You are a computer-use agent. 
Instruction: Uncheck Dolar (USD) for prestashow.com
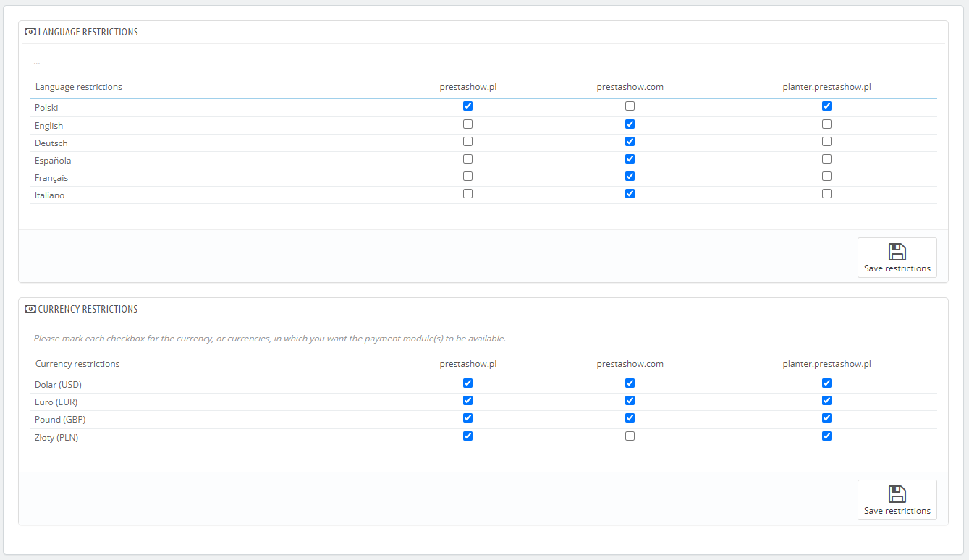pos(630,383)
